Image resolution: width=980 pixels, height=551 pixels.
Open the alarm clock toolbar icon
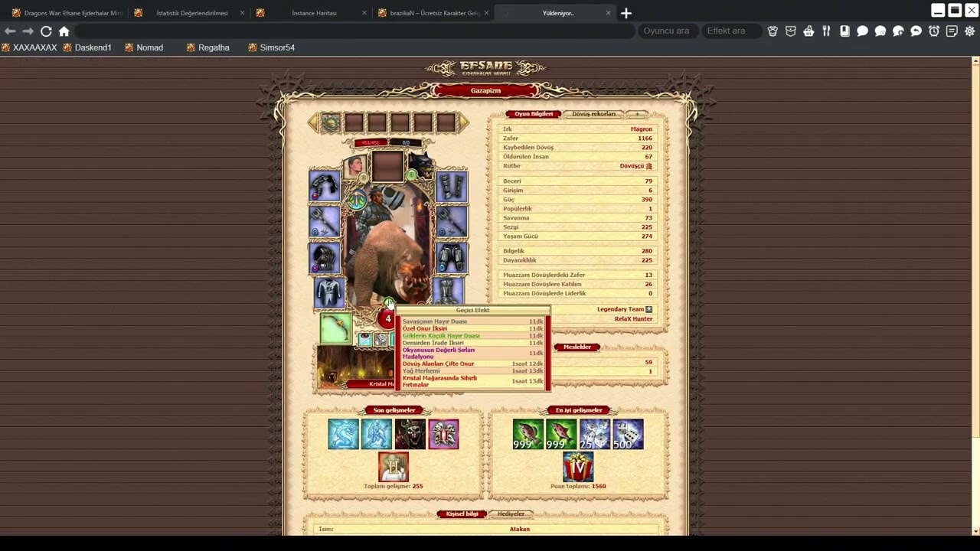click(934, 31)
